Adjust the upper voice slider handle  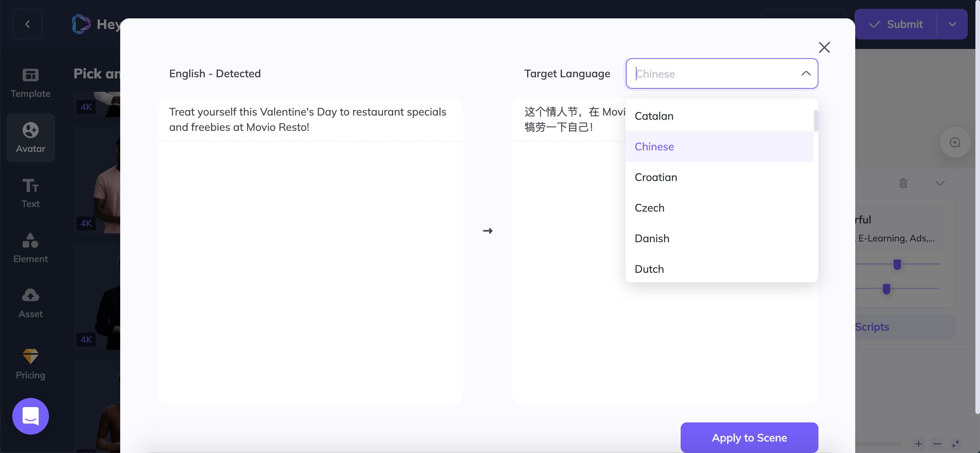click(897, 264)
